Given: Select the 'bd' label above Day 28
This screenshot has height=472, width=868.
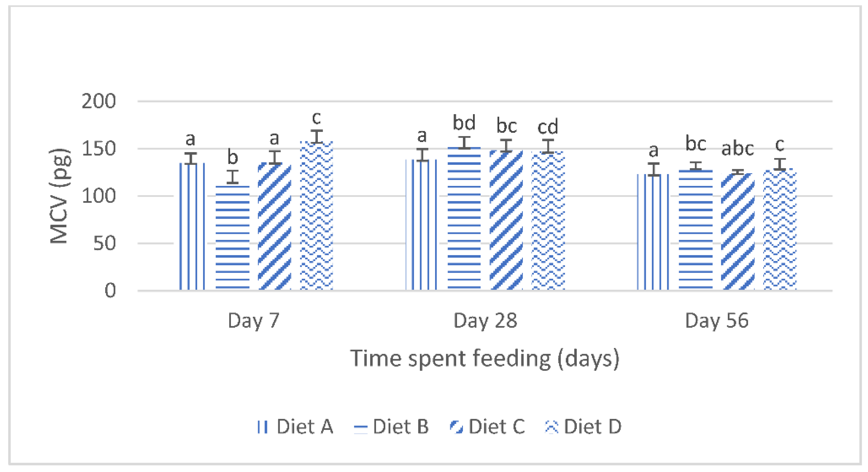Looking at the screenshot, I should click(464, 122).
